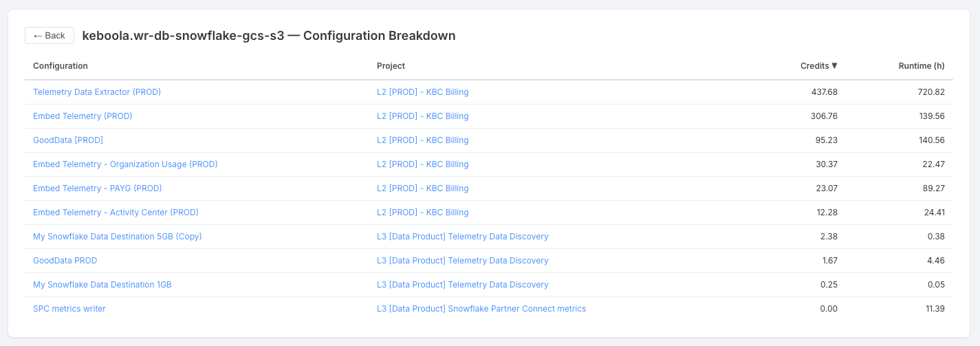The width and height of the screenshot is (980, 346).
Task: Select Embed Telemetry - Organization Usage (PROD)
Action: click(125, 164)
